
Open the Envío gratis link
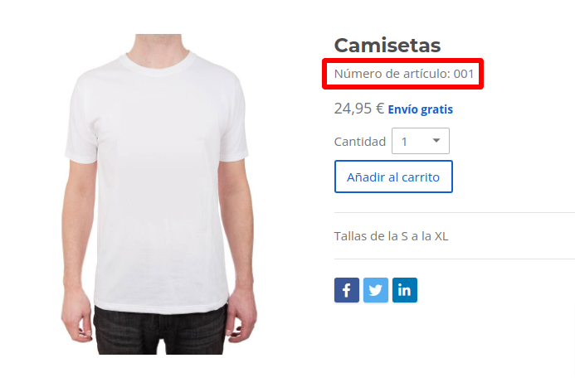pyautogui.click(x=420, y=109)
